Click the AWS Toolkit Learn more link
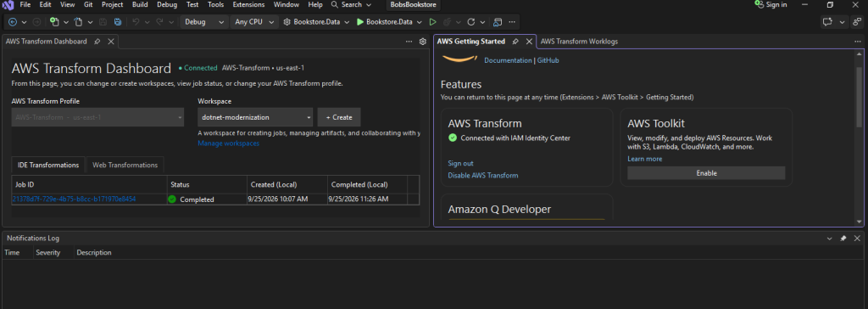 click(x=644, y=160)
